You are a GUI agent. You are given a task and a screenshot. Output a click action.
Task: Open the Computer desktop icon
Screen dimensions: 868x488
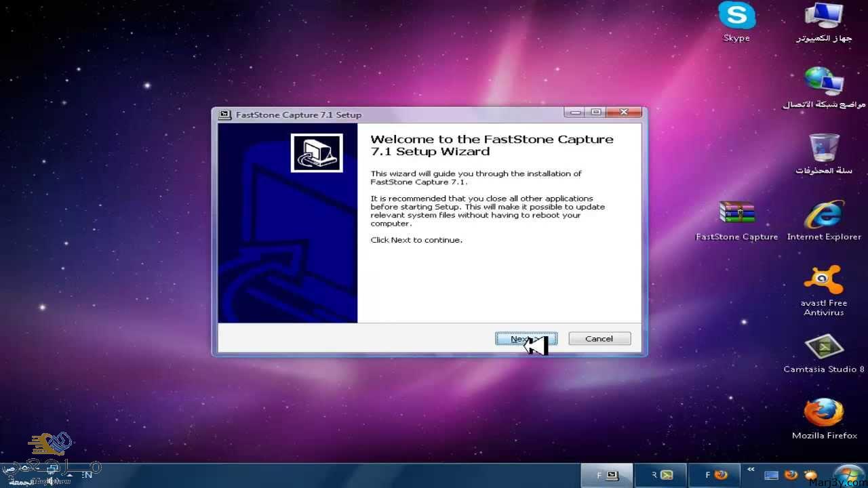click(x=824, y=22)
